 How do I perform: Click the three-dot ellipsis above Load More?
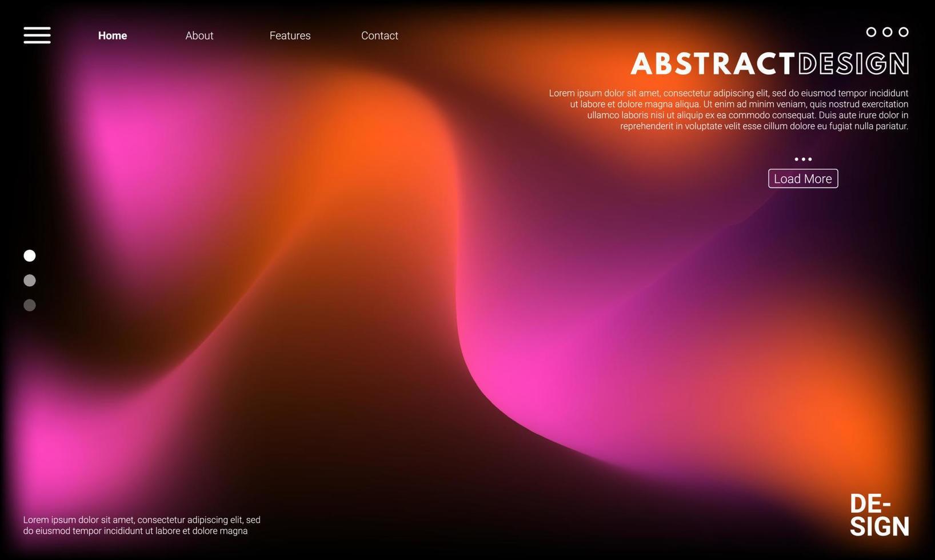click(x=803, y=159)
